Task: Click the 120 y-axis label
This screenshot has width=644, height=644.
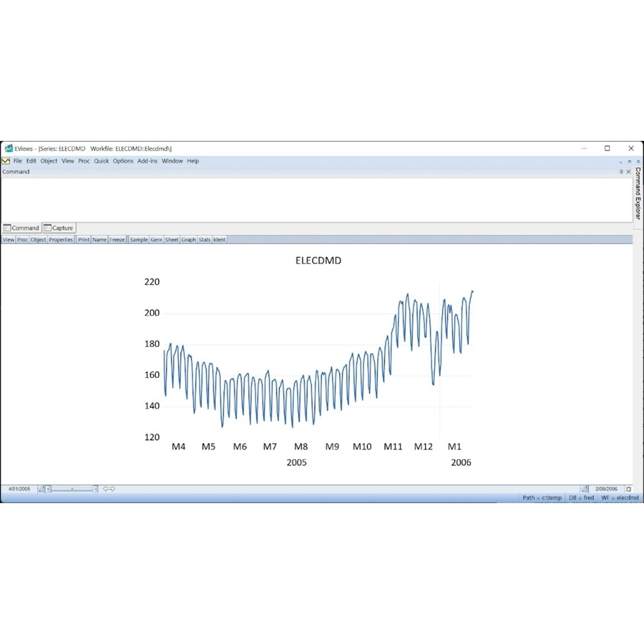Action: (152, 437)
